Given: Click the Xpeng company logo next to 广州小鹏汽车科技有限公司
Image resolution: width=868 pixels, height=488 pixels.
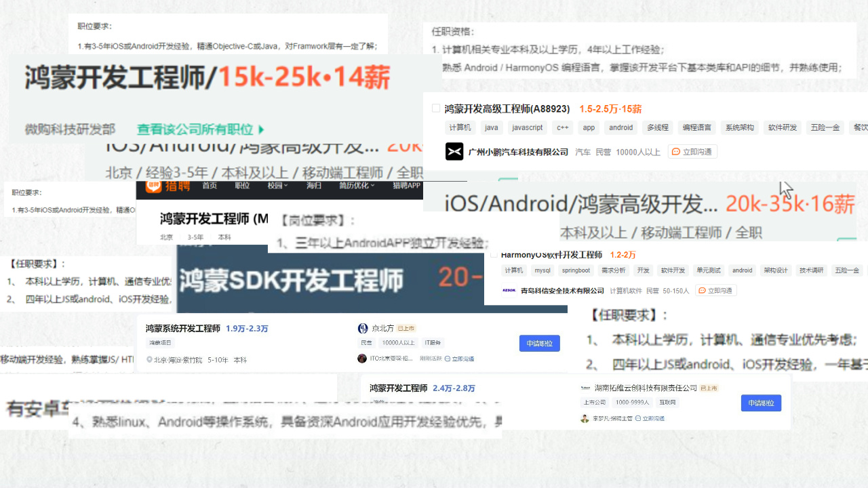Looking at the screenshot, I should pyautogui.click(x=455, y=151).
